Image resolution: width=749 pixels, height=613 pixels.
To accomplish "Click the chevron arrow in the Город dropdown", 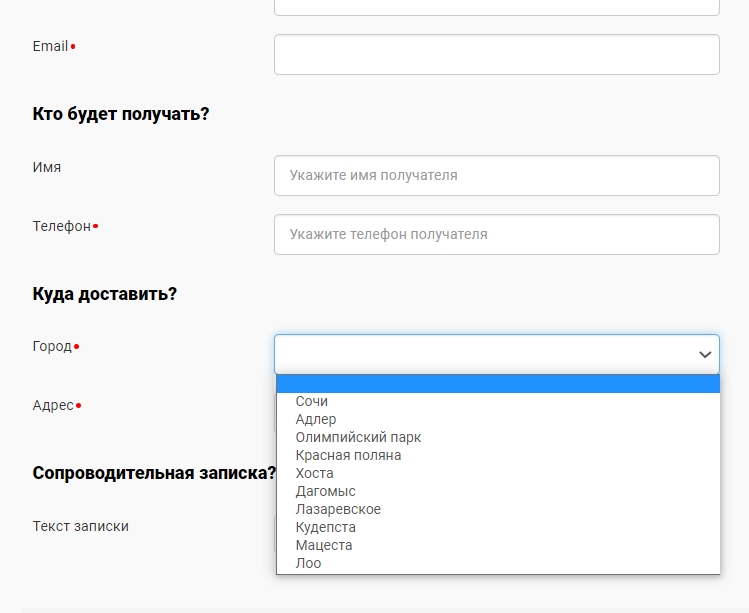I will pos(705,355).
